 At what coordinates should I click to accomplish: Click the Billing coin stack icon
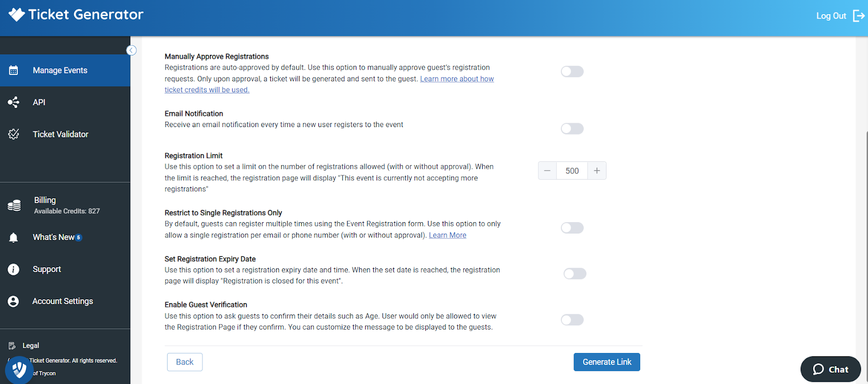point(14,205)
